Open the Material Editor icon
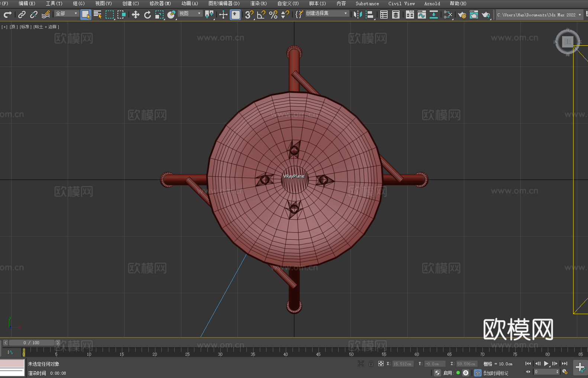Viewport: 588px width, 378px height. (448, 14)
